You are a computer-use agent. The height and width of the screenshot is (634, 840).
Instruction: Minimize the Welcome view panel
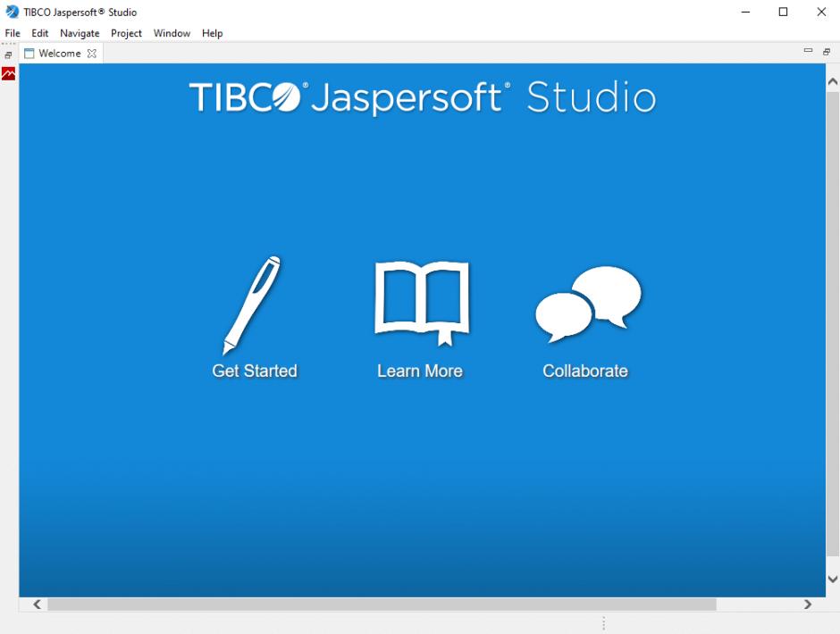pos(809,51)
